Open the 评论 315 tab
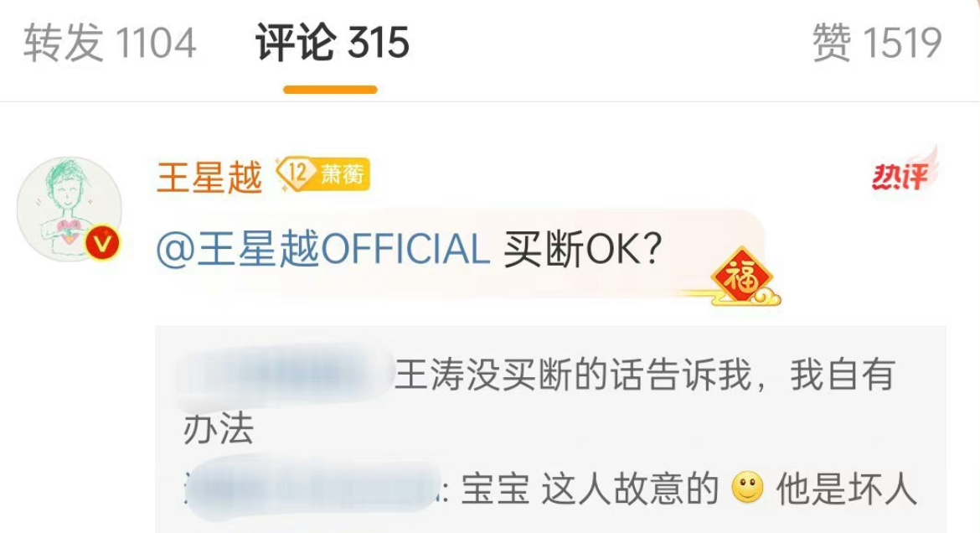The width and height of the screenshot is (980, 533). (332, 44)
